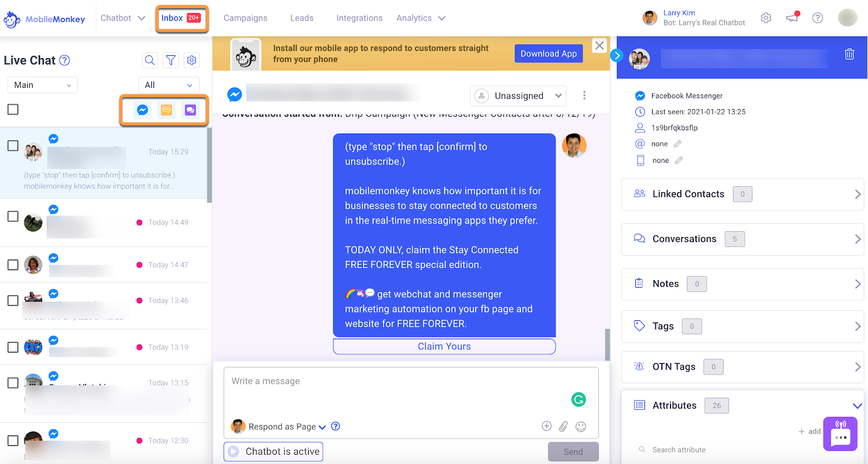
Task: Open the Unassigned agent dropdown
Action: (x=518, y=96)
